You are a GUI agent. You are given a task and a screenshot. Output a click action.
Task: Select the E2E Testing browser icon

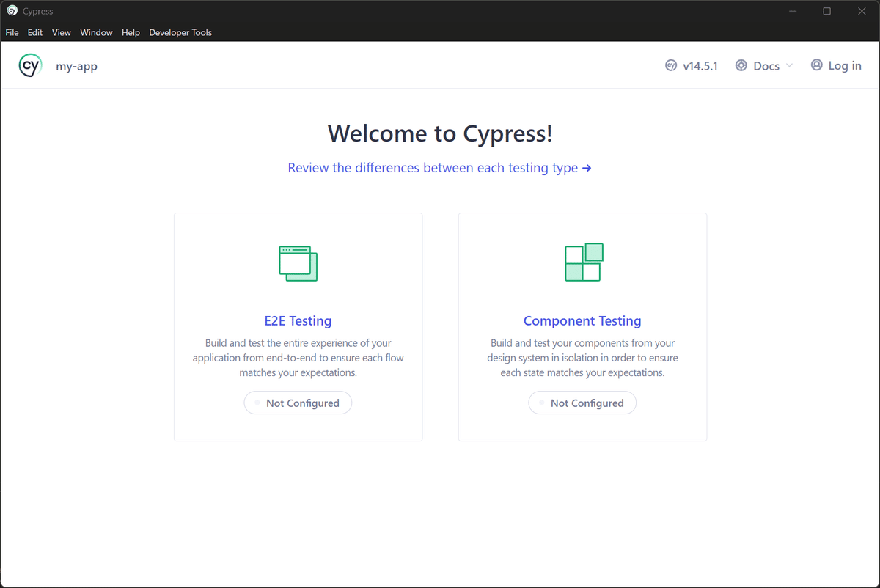(x=298, y=263)
